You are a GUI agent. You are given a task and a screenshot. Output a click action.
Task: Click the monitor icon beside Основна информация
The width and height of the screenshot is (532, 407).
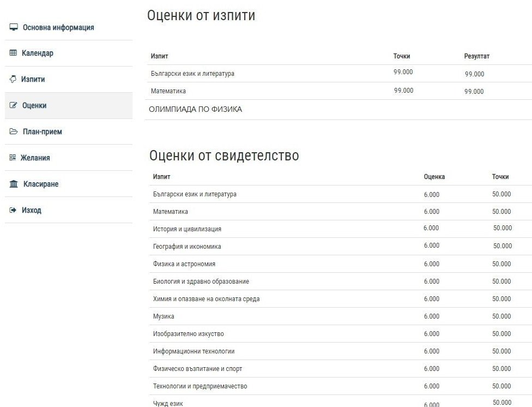[x=14, y=27]
